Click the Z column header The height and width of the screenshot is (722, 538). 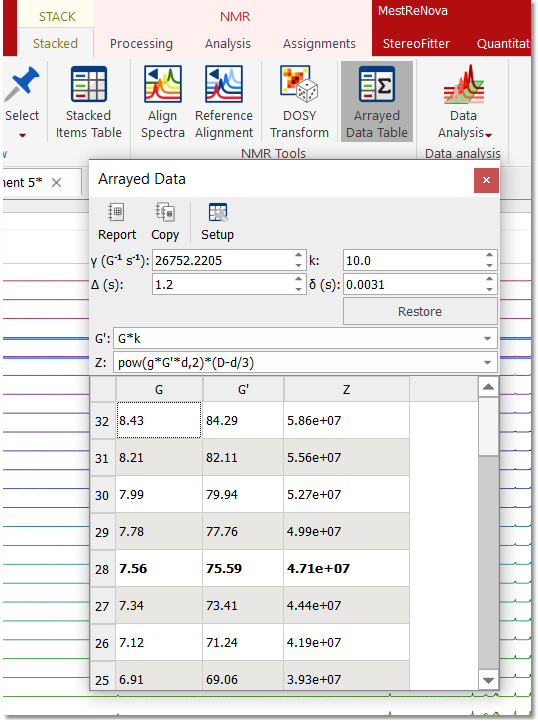pos(346,390)
